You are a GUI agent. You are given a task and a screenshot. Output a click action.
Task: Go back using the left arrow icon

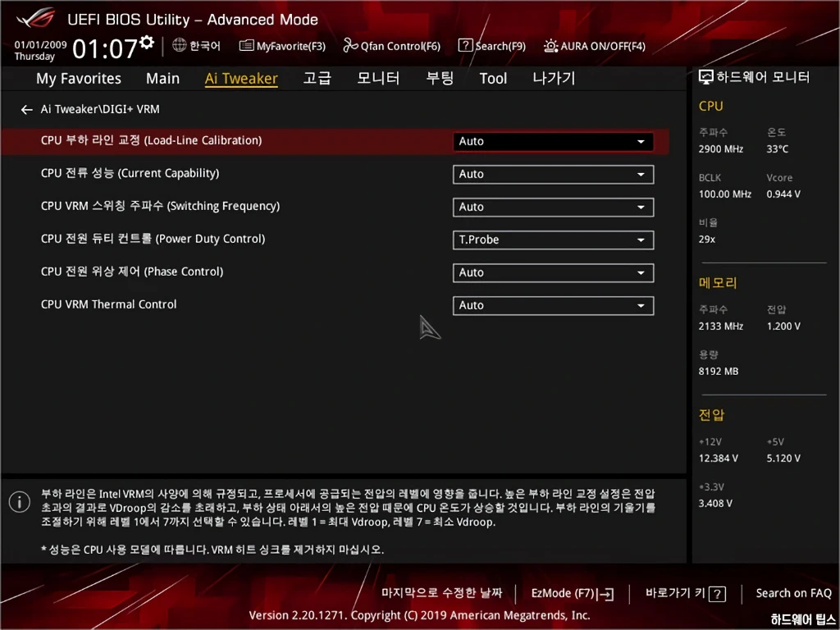[x=27, y=110]
